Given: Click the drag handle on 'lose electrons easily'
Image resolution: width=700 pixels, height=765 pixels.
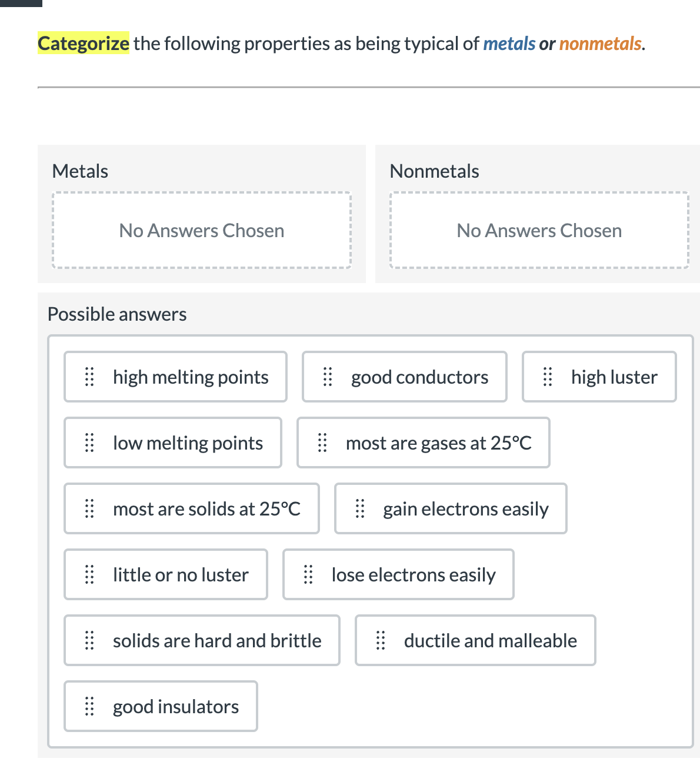Looking at the screenshot, I should [x=308, y=574].
